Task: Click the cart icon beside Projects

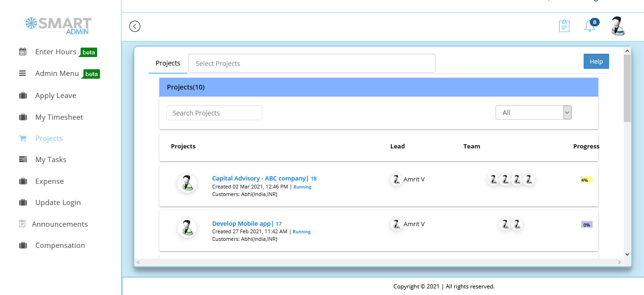Action: click(x=23, y=139)
